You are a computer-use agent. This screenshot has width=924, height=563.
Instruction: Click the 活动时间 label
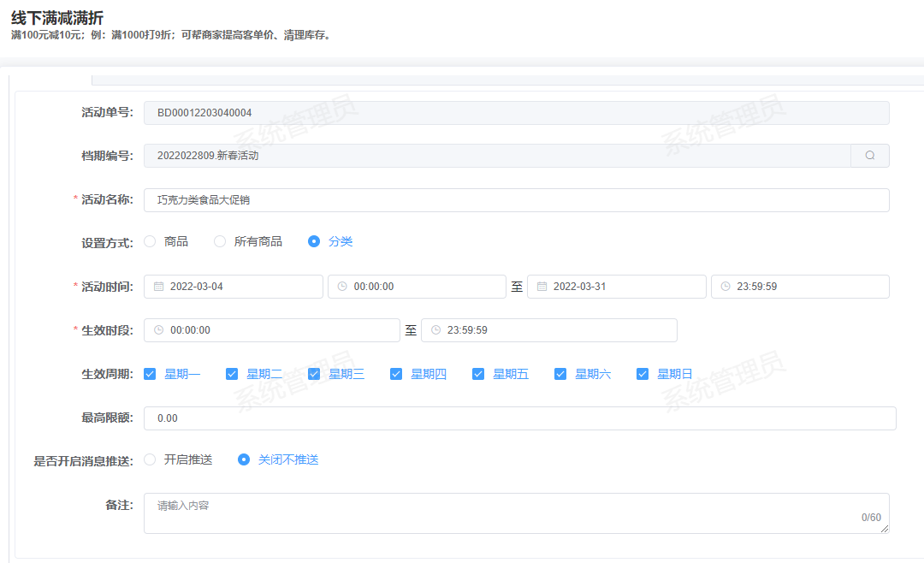pos(107,287)
